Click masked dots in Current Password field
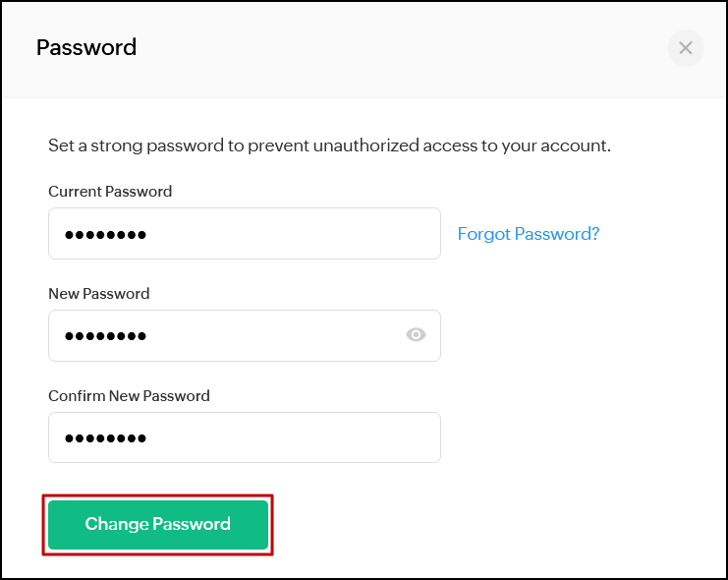Viewport: 728px width, 580px height. 105,235
